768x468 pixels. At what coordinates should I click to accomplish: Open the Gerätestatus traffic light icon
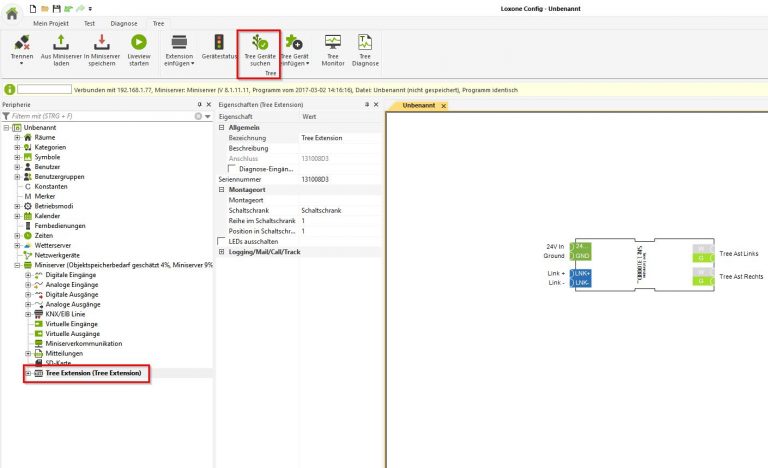coord(219,43)
